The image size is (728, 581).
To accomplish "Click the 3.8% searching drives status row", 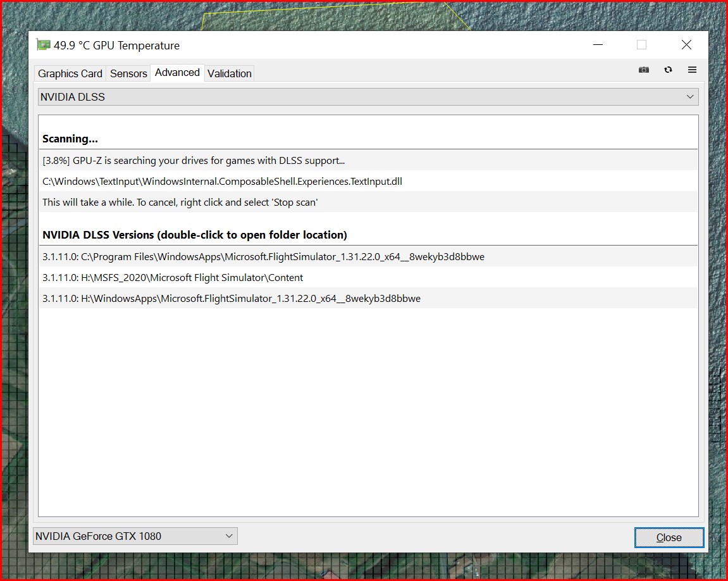I will point(369,160).
